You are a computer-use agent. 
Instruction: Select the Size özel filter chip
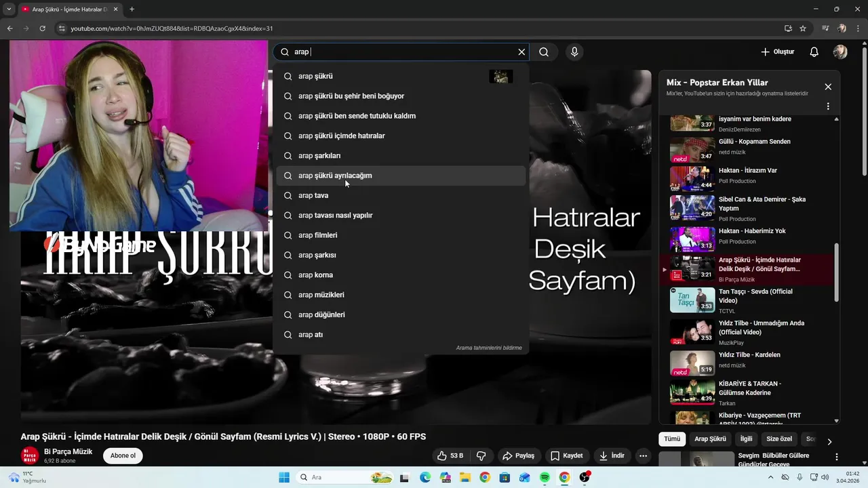(x=779, y=439)
